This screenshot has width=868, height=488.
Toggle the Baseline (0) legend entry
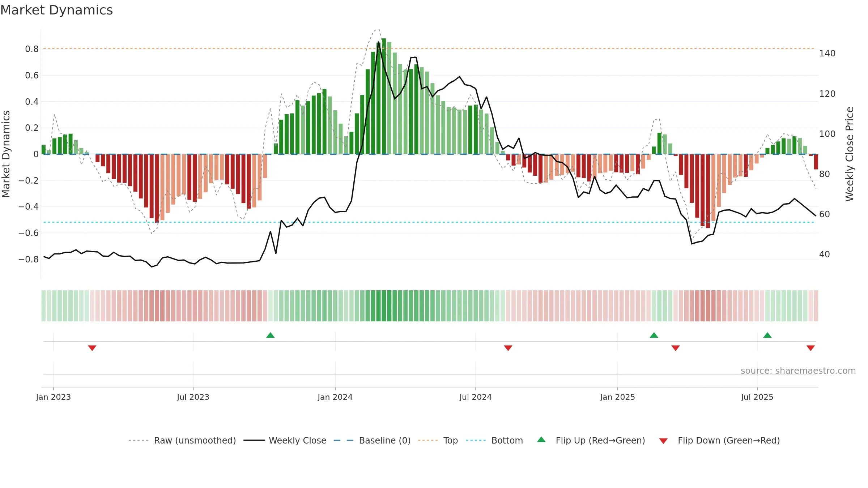click(372, 440)
